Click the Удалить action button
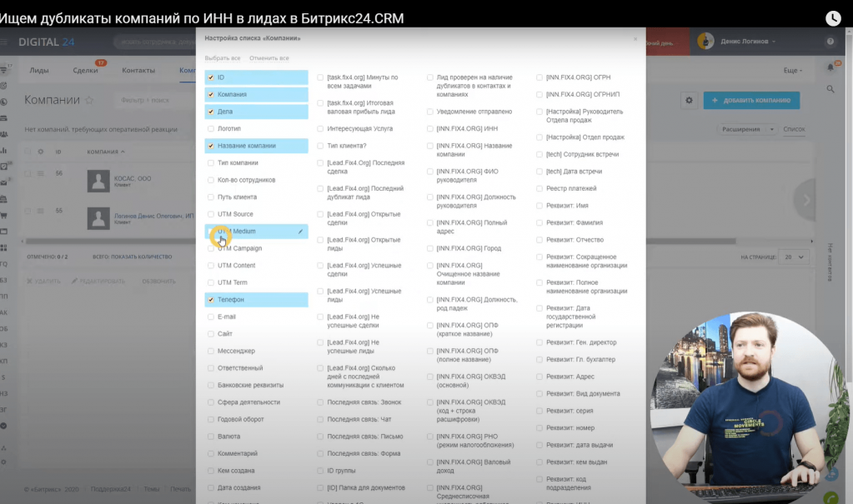 click(x=43, y=281)
